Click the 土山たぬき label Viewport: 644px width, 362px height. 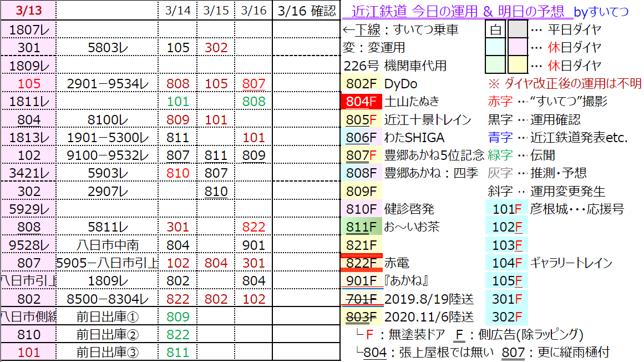[x=412, y=102]
